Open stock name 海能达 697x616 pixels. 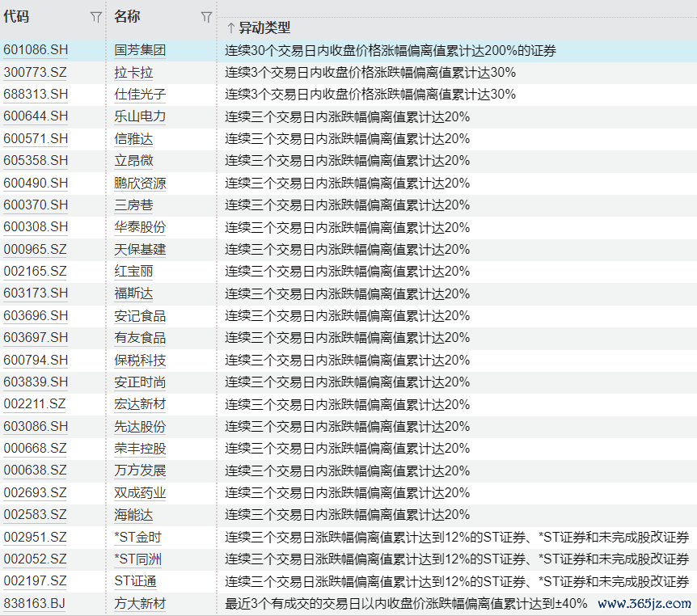[x=133, y=515]
